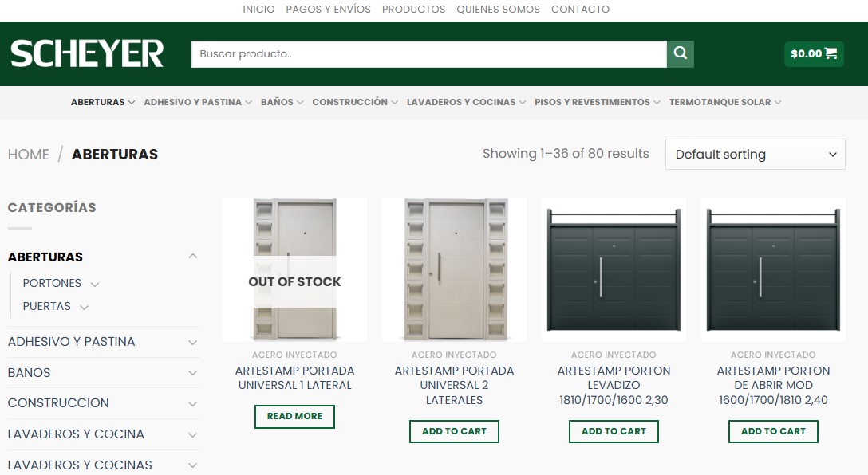Click inside the Buscar producto search field
This screenshot has height=475, width=868.
[428, 54]
